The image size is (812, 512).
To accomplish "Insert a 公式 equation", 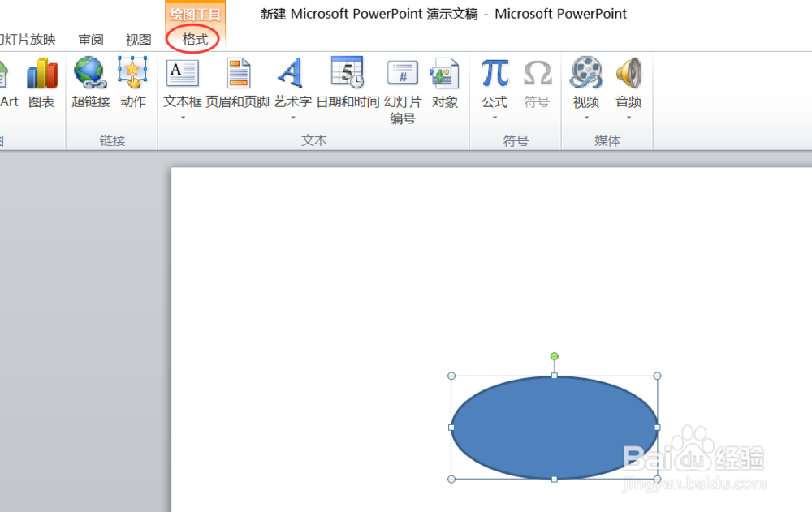I will pyautogui.click(x=495, y=74).
